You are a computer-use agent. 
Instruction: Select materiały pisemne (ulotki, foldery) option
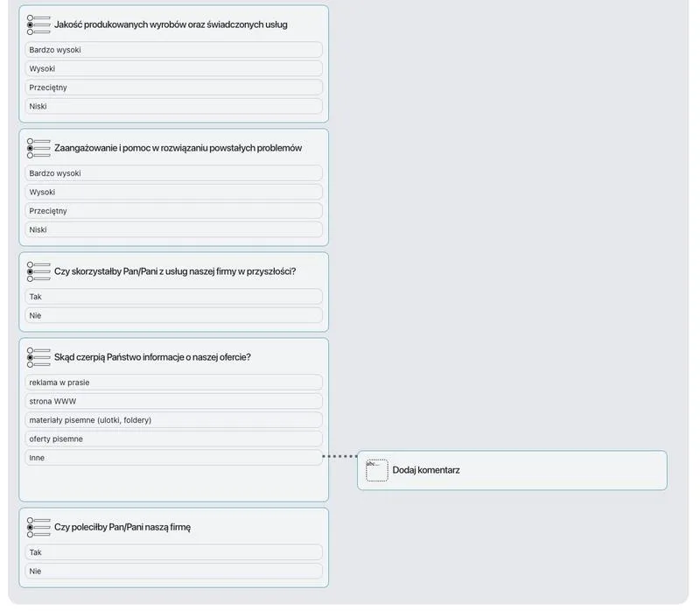(x=172, y=420)
